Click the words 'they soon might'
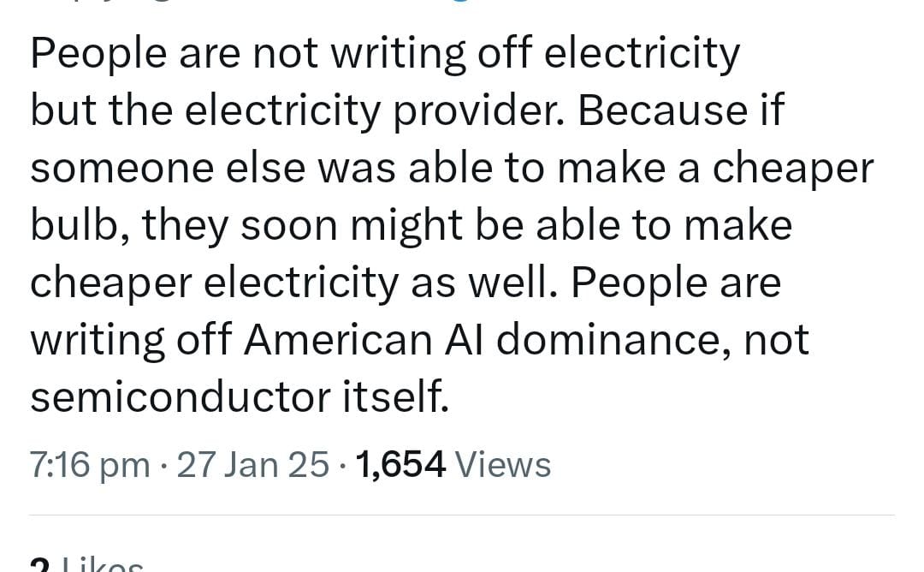Screen dimensions: 924x572 [302, 226]
